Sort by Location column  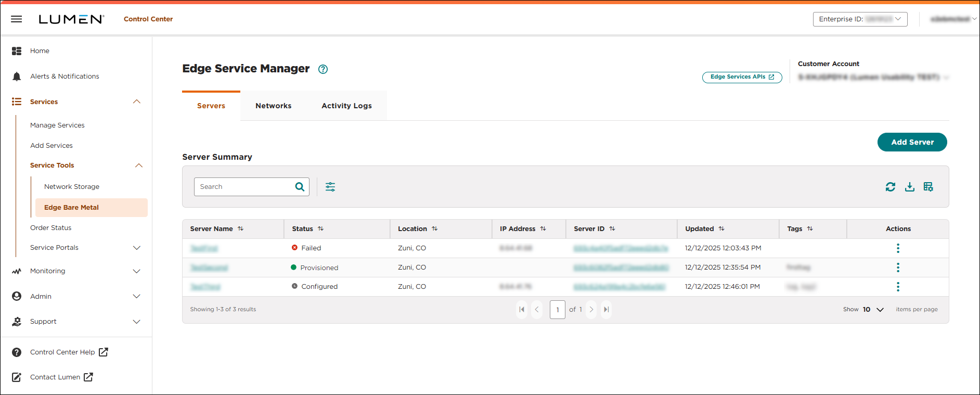434,229
